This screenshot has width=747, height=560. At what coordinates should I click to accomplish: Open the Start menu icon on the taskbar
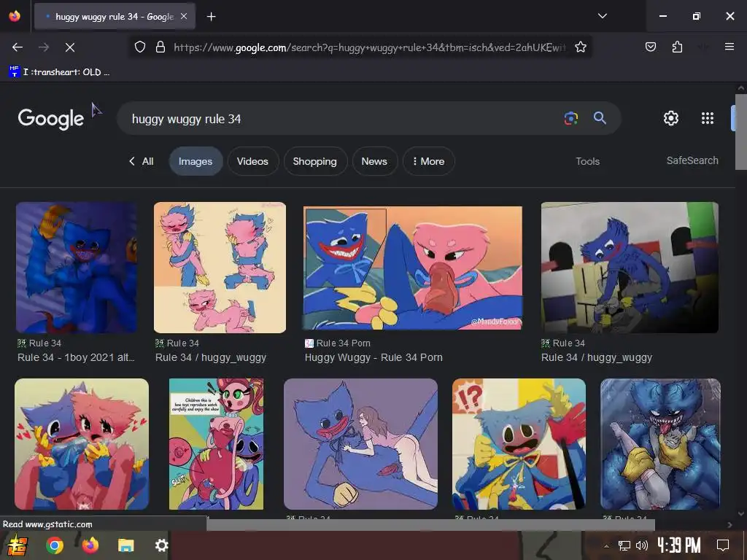tap(17, 545)
